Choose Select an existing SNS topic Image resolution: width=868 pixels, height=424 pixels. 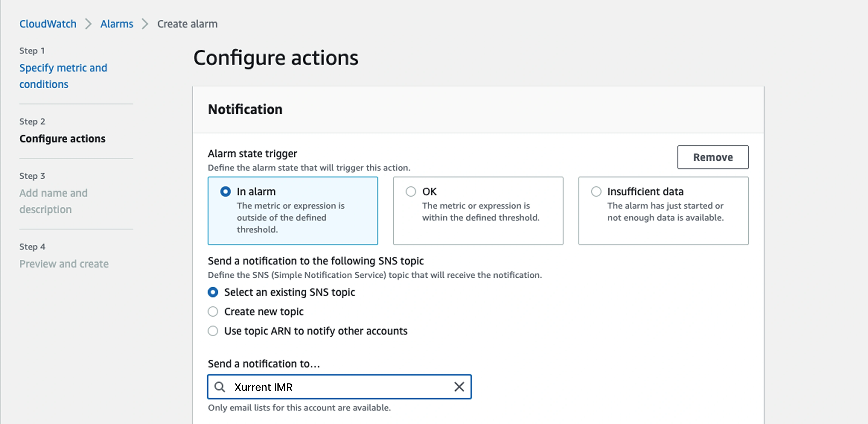coord(213,292)
